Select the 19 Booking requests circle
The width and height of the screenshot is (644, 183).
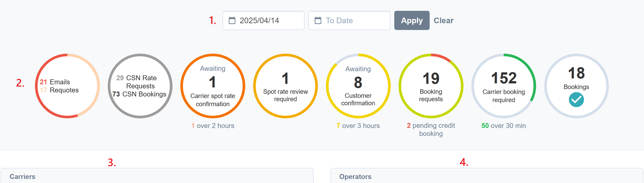431,86
